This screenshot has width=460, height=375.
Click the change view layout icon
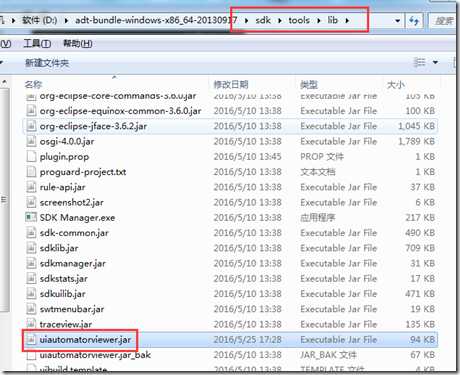point(419,62)
